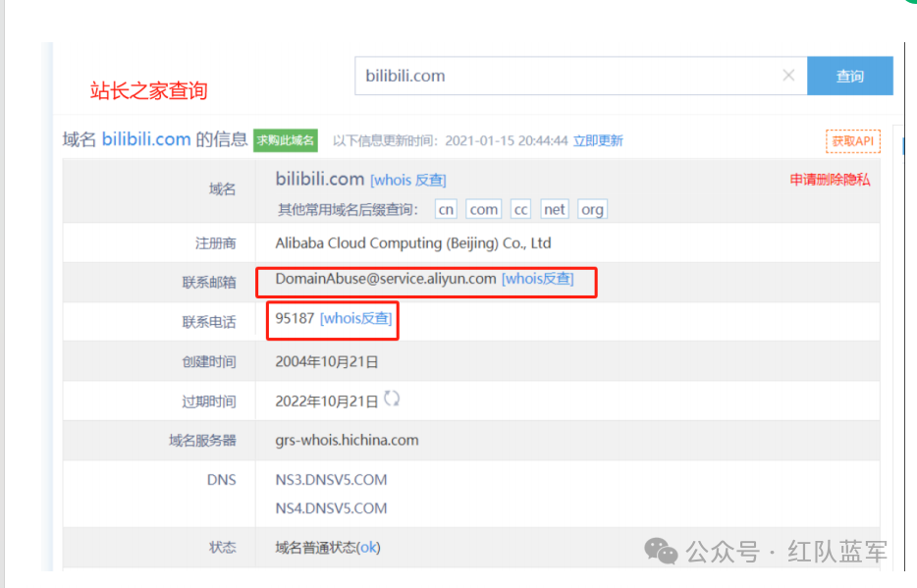Click the blue 查询 search button
This screenshot has height=588, width=917.
(849, 76)
